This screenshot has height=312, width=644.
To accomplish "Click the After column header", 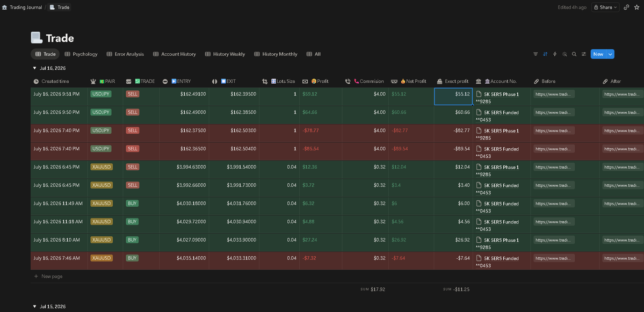I will 622,81.
